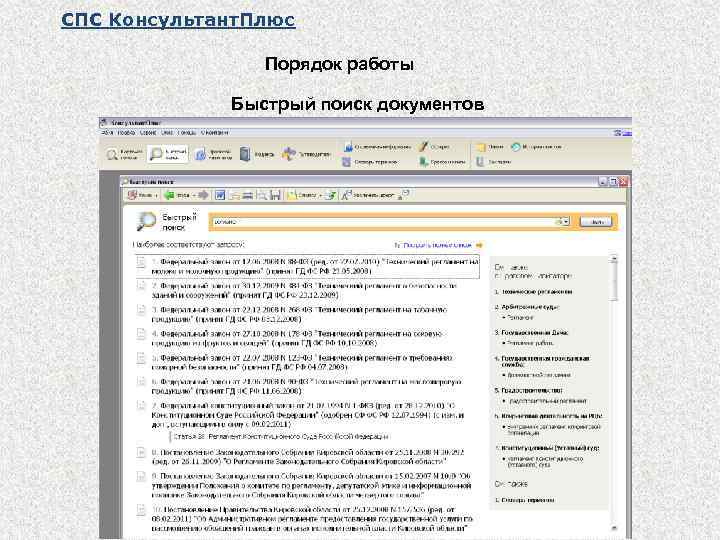Viewport: 720px width, 540px height.
Task: Click the side panel scrollbar thumb
Action: 614,282
